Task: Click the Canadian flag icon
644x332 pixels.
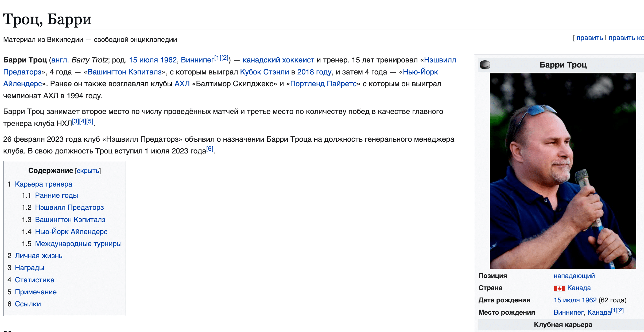Action: [x=559, y=288]
